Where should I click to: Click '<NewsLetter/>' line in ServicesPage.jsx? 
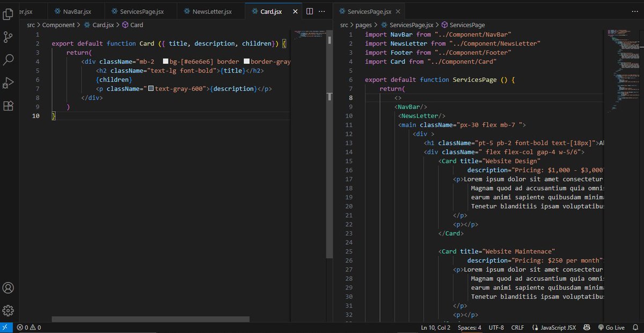(421, 116)
